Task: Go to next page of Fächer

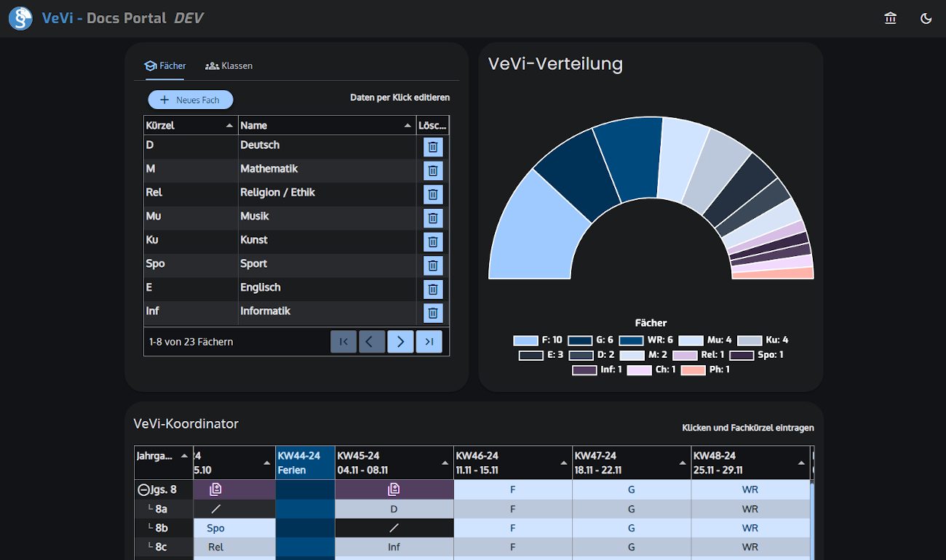Action: pyautogui.click(x=400, y=341)
